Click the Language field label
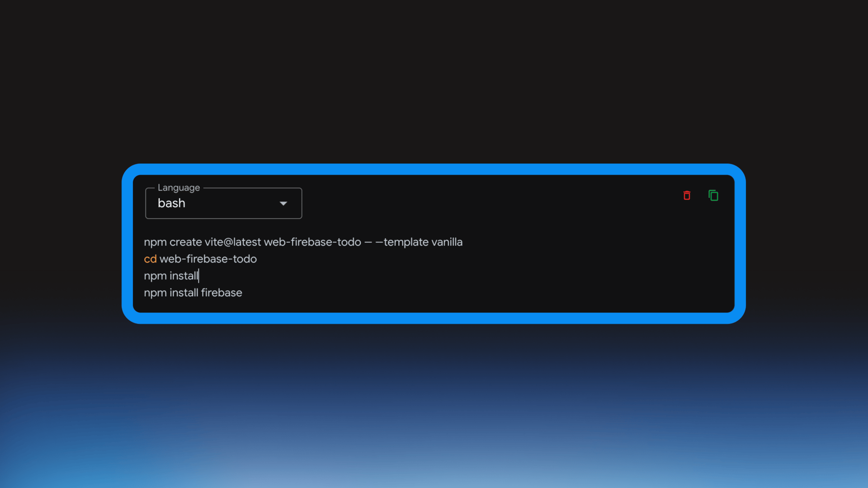 pos(179,188)
